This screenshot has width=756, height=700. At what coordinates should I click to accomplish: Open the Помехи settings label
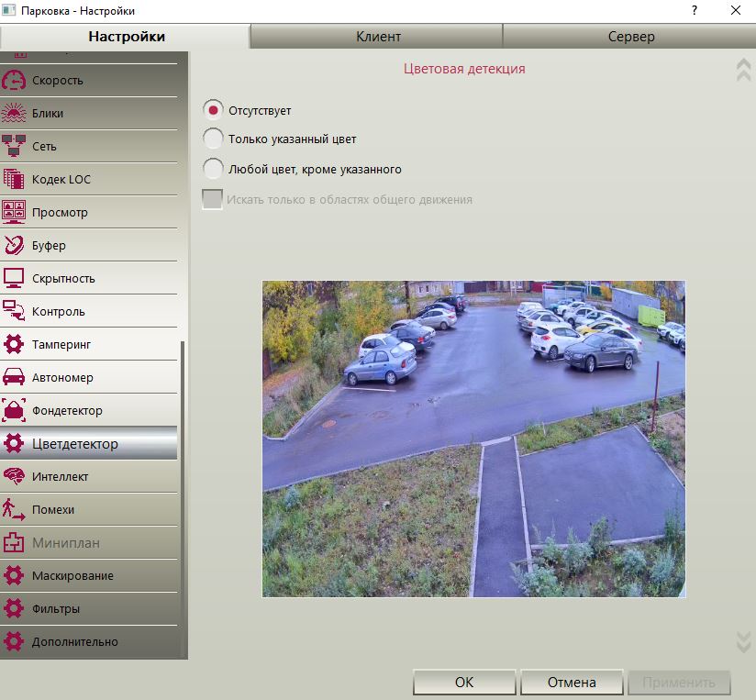click(53, 509)
